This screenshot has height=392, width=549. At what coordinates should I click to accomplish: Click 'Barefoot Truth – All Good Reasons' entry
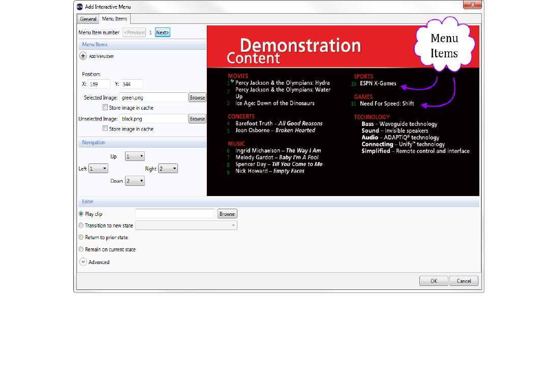pyautogui.click(x=279, y=123)
